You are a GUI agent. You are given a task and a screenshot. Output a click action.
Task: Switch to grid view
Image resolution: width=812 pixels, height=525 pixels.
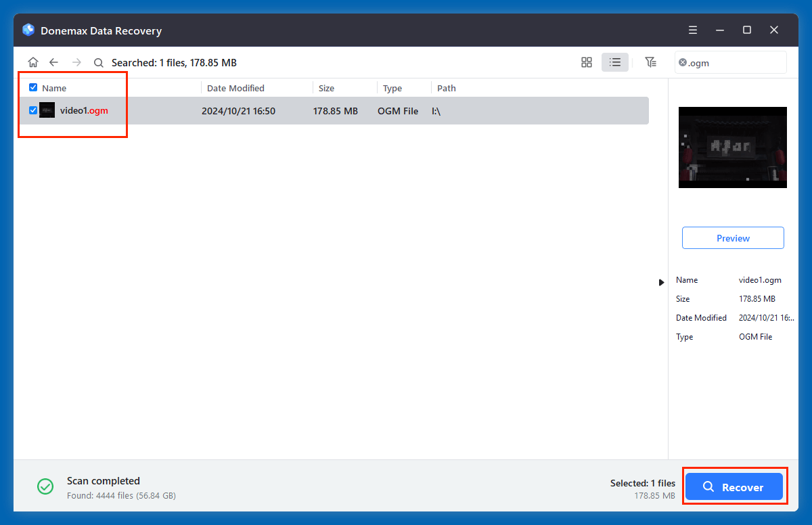click(x=586, y=62)
